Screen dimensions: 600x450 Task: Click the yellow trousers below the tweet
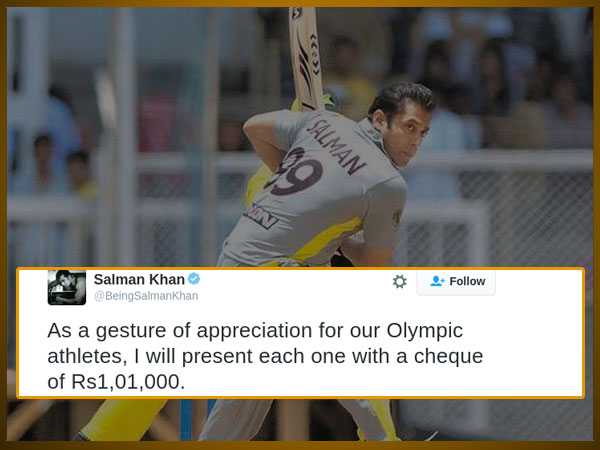123,418
